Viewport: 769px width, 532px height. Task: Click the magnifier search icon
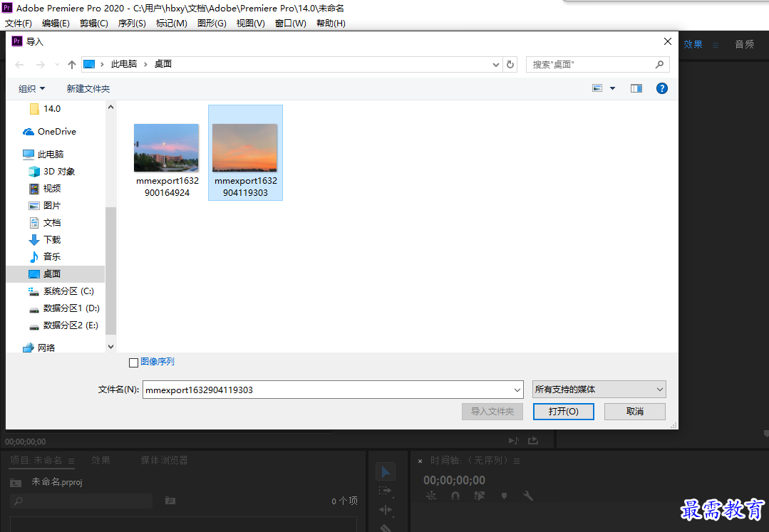pos(660,64)
